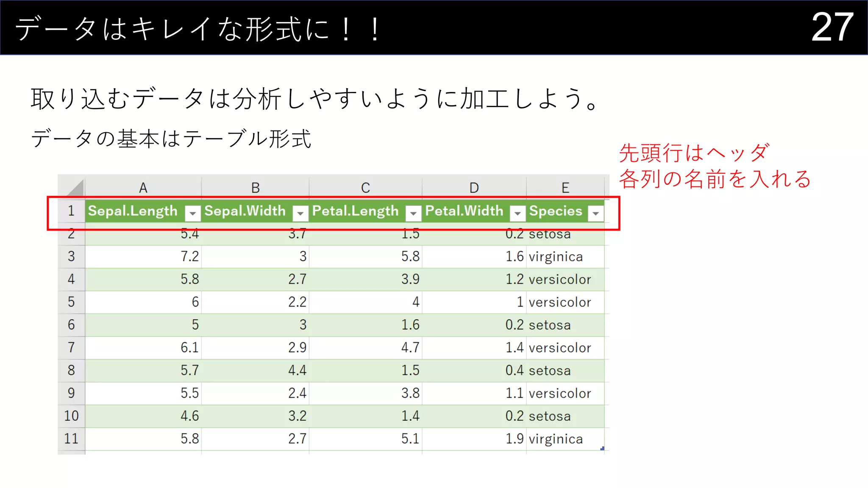
Task: Select column D header
Action: [x=474, y=188]
